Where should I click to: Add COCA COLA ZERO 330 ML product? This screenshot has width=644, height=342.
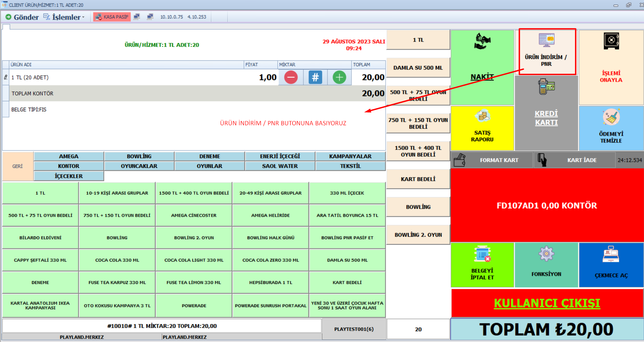pos(271,260)
